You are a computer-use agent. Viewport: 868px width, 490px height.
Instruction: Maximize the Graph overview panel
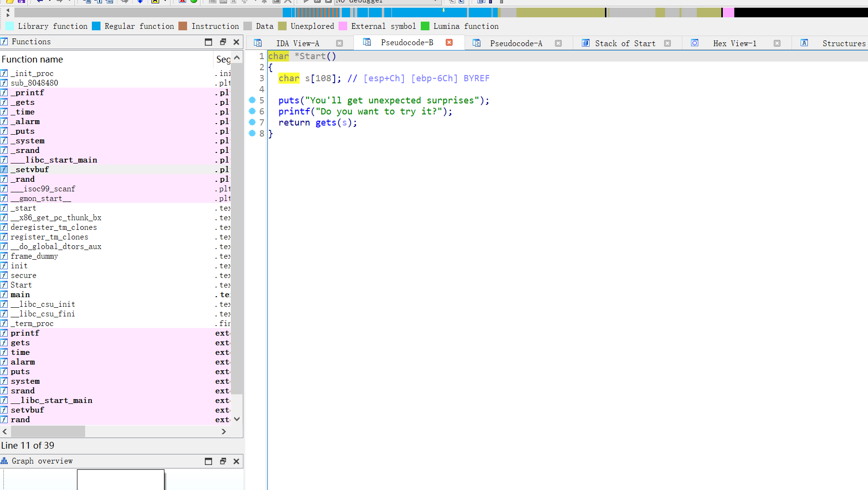tap(208, 461)
